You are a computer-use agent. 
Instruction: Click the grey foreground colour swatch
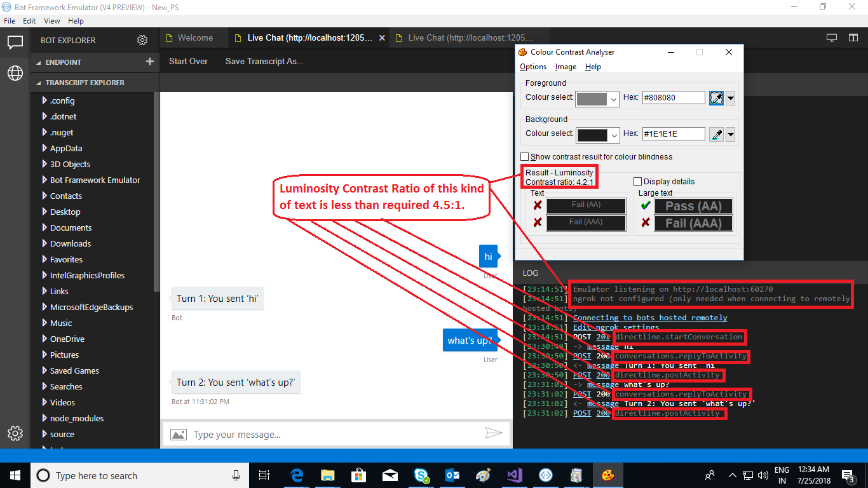(x=593, y=98)
